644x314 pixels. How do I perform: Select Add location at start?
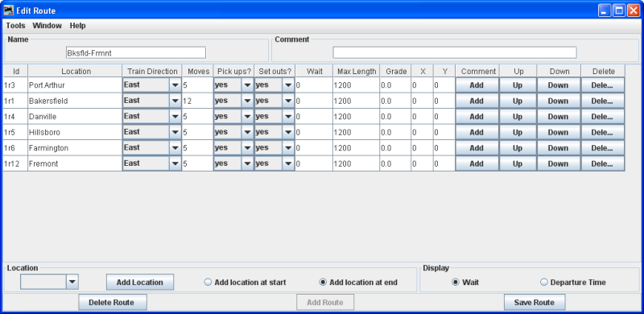pos(246,283)
